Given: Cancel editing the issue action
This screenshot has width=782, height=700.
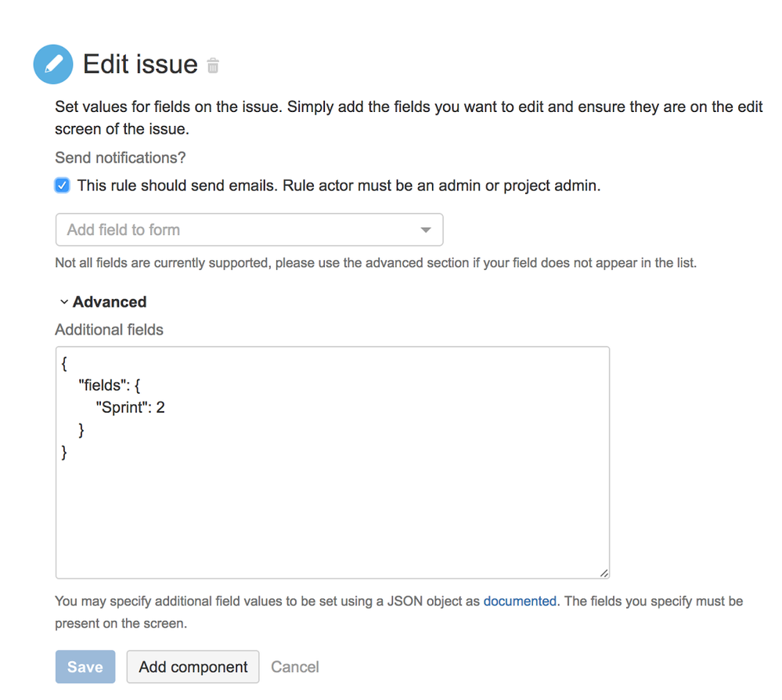Looking at the screenshot, I should click(295, 667).
